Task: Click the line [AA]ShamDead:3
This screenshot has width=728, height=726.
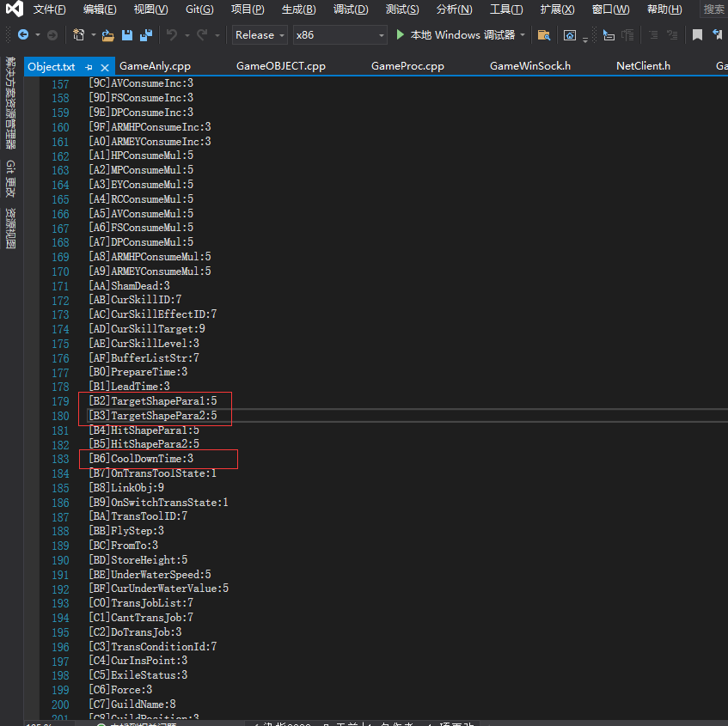Action: point(129,285)
